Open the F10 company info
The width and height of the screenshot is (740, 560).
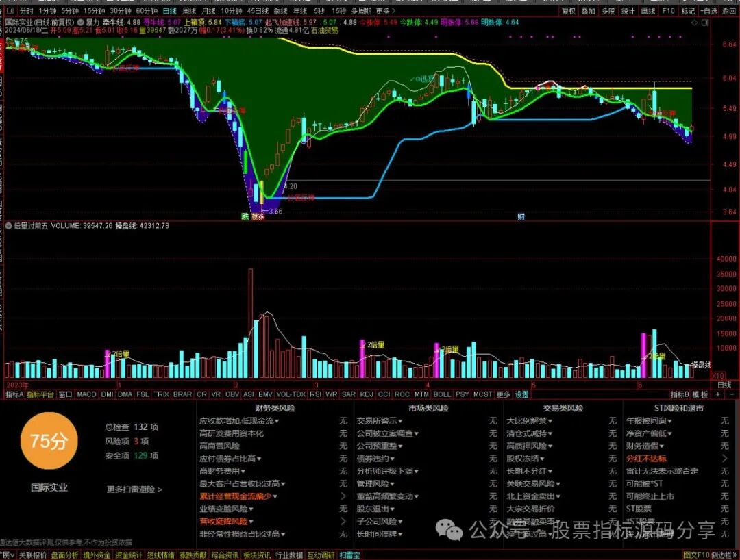pos(668,10)
